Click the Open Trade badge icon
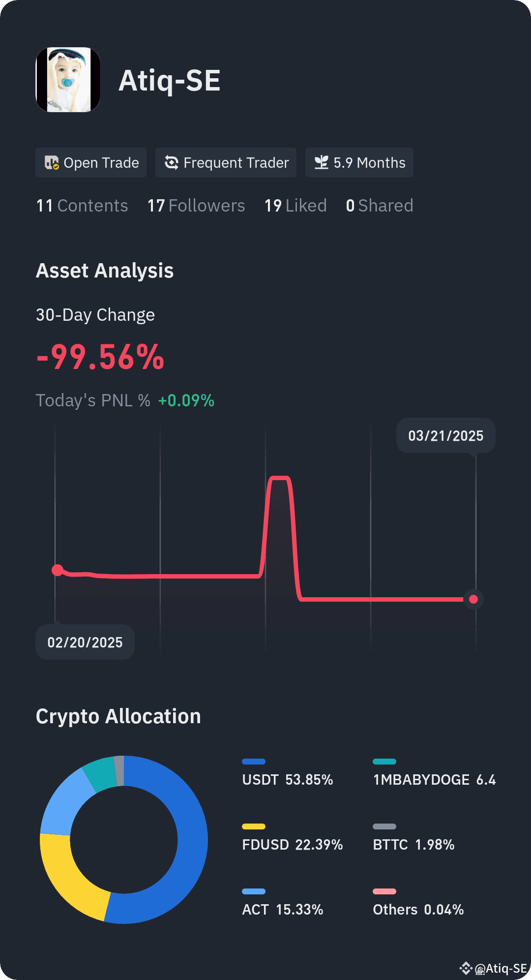This screenshot has height=980, width=531. point(52,163)
